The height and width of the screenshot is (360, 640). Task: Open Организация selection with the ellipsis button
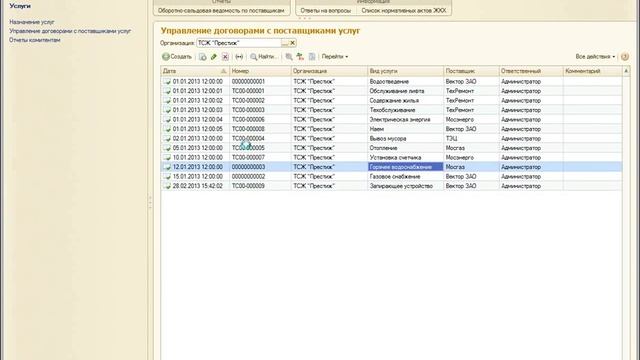[x=285, y=43]
